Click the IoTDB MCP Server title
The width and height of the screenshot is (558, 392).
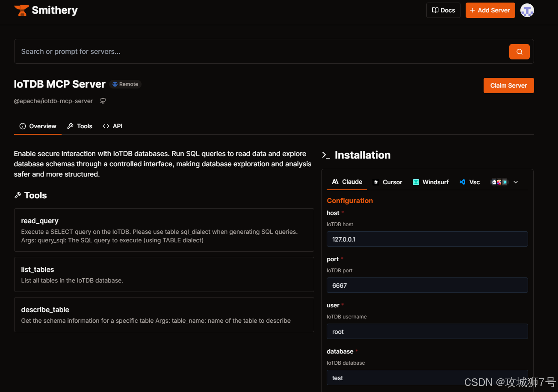click(59, 84)
